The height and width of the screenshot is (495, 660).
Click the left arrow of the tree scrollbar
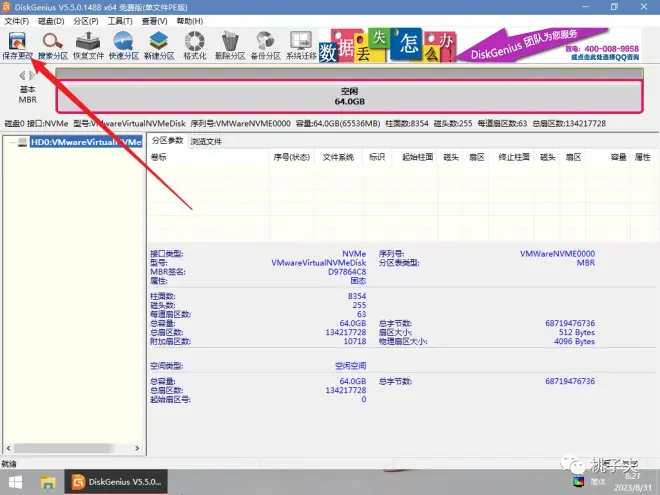(x=8, y=448)
